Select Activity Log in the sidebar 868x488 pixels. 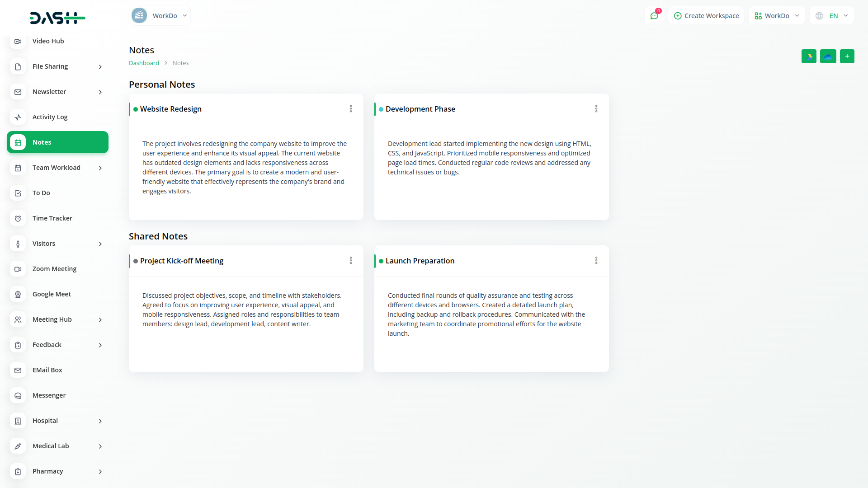pyautogui.click(x=50, y=117)
